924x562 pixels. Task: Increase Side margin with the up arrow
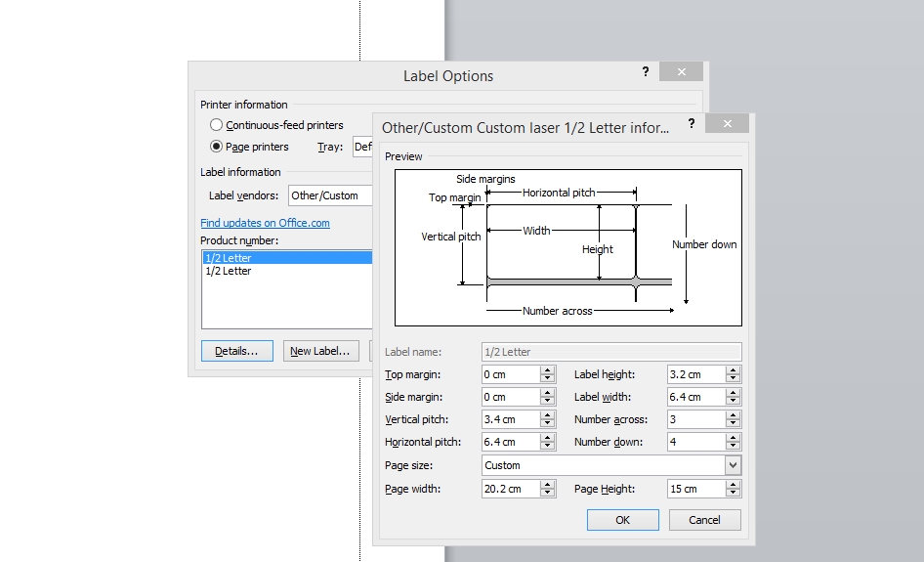(x=547, y=393)
